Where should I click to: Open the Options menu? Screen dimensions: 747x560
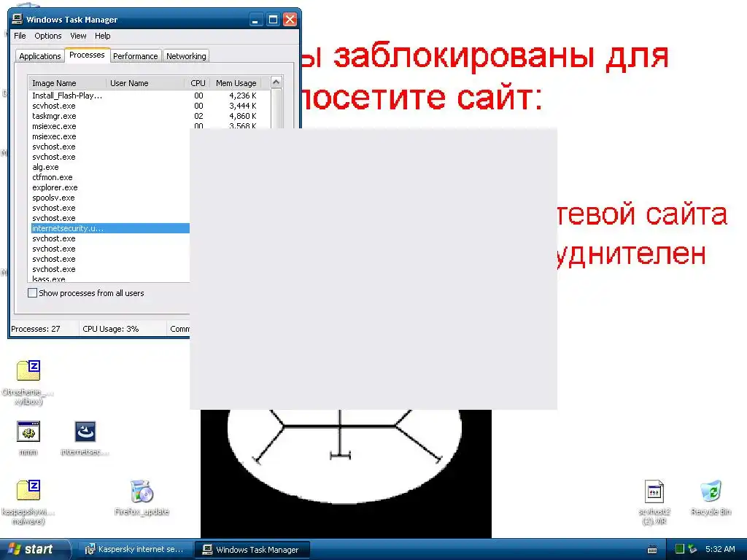point(47,36)
